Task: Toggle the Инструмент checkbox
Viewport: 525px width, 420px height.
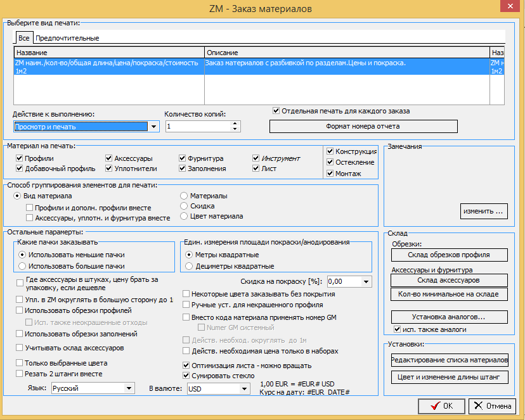Action: coord(256,158)
